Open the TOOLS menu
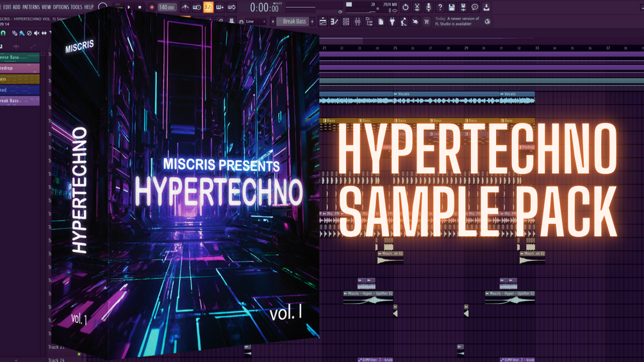The height and width of the screenshot is (362, 644). coord(76,7)
